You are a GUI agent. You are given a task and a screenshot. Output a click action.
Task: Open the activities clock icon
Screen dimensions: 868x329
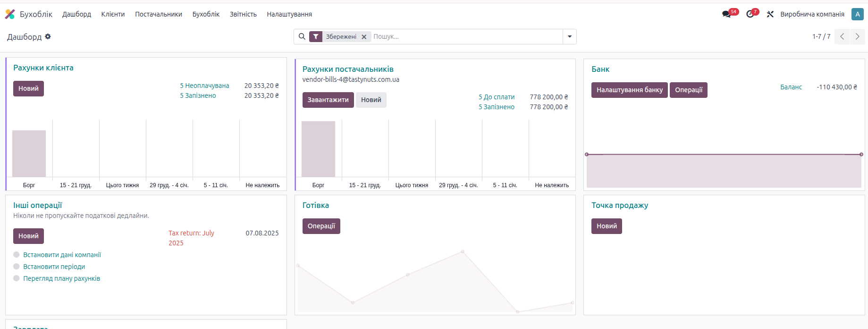(750, 14)
